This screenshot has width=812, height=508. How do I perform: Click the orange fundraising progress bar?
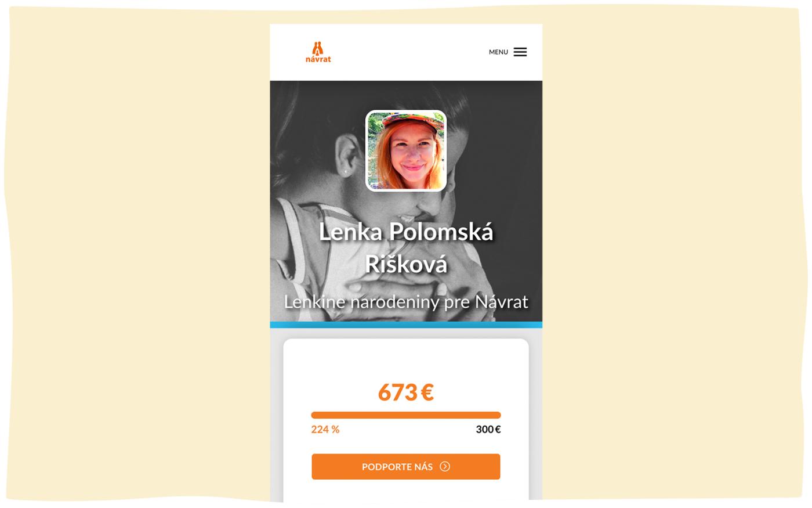coord(406,415)
